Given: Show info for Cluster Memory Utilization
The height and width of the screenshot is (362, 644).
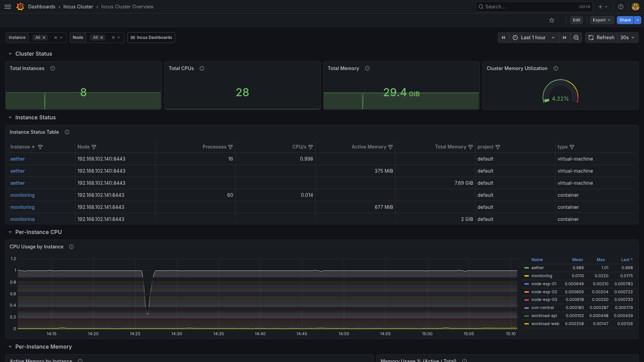Looking at the screenshot, I should (556, 68).
